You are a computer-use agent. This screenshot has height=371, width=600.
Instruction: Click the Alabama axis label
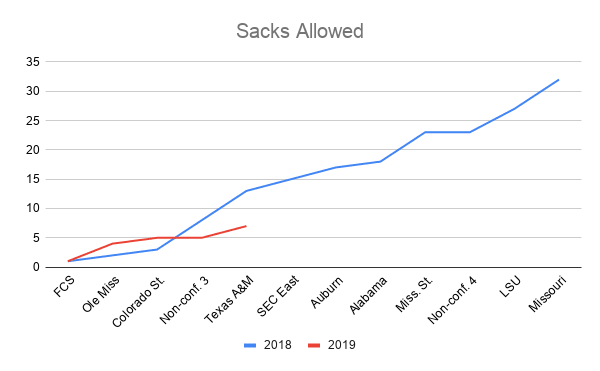click(368, 295)
